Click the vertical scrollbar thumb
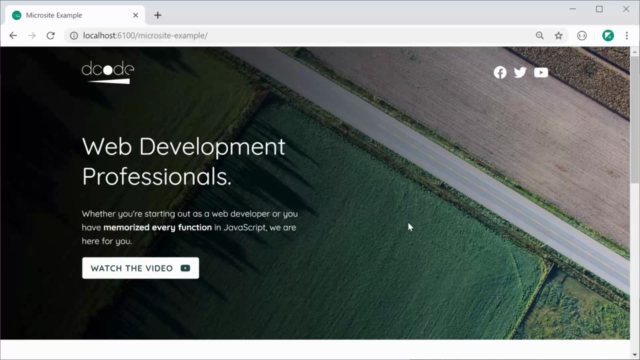 [x=635, y=119]
